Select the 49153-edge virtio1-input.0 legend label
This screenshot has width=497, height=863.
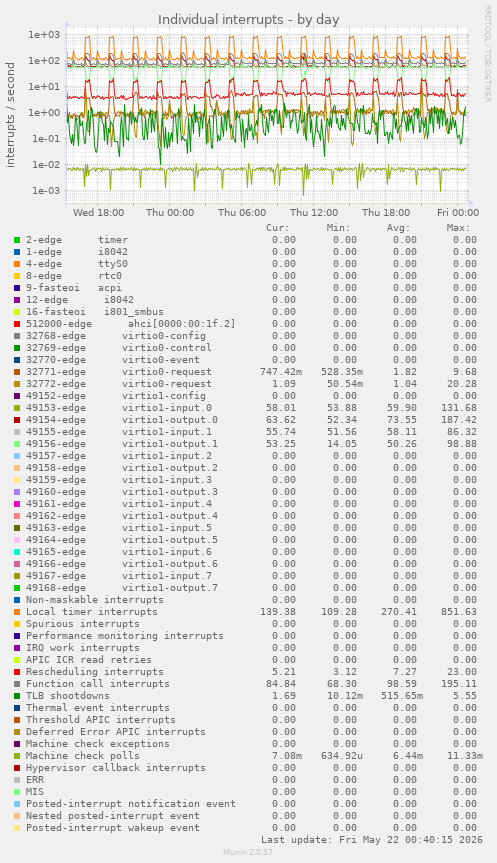[119, 408]
